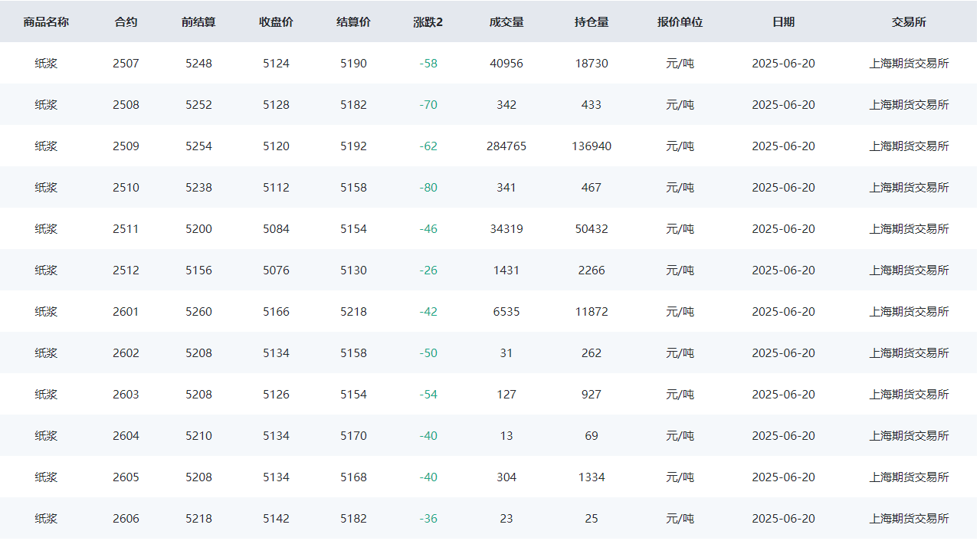Screen dimensions: 980x541
Task: Select closing price 5076 cell
Action: 276,270
